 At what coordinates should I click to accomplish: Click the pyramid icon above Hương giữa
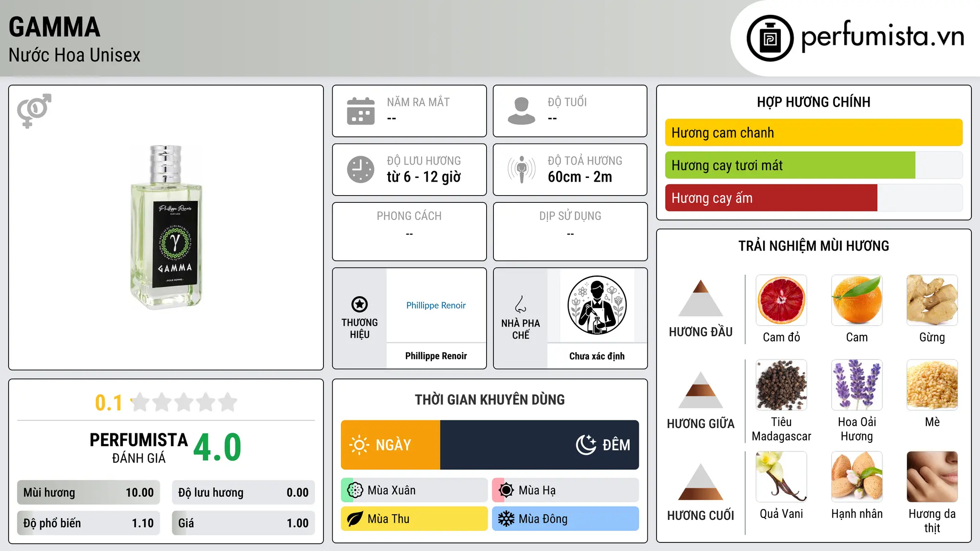701,390
